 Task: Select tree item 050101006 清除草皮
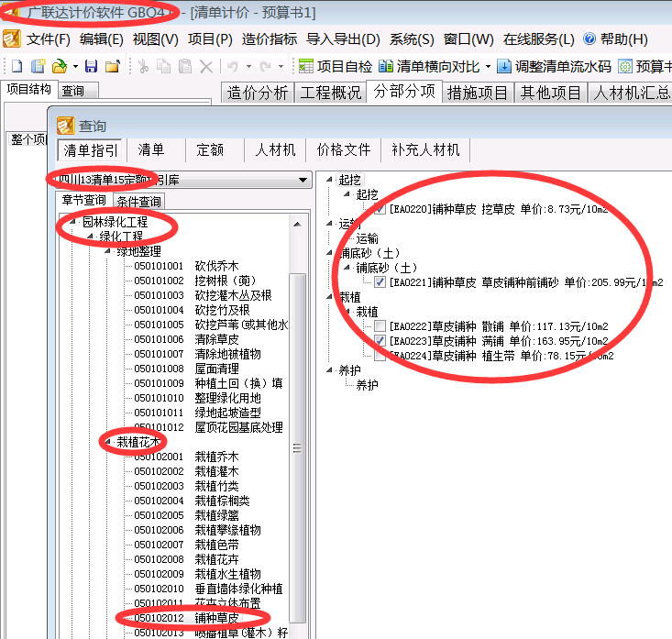coord(186,339)
